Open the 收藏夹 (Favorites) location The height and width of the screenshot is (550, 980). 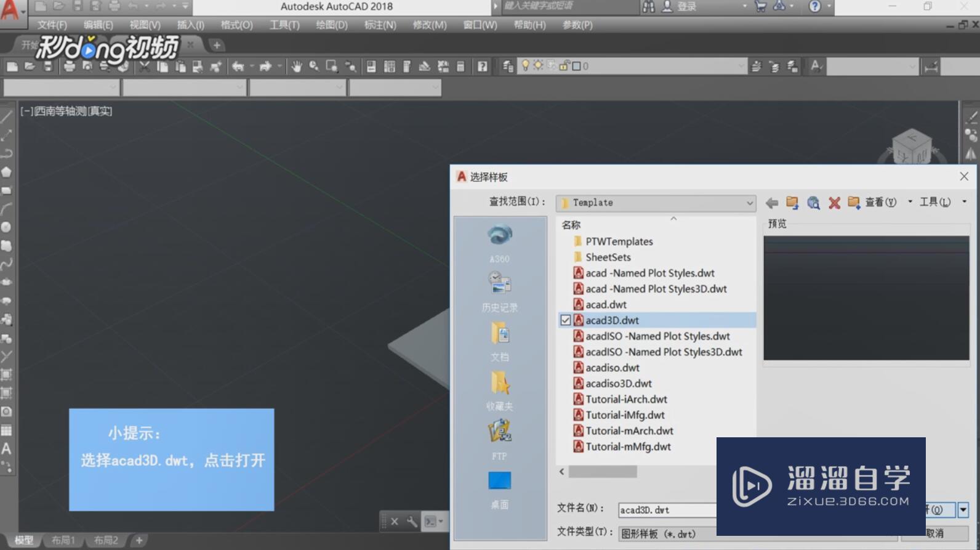[x=499, y=390]
